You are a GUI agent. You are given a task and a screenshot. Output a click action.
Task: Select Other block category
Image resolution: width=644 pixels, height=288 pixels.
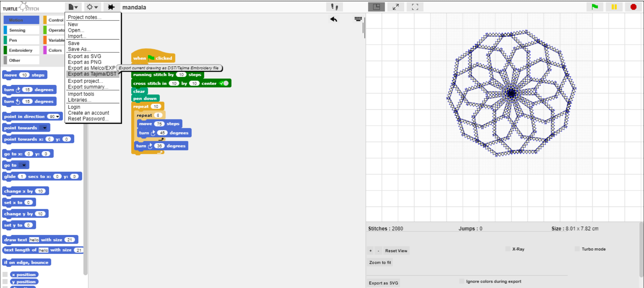tap(21, 60)
